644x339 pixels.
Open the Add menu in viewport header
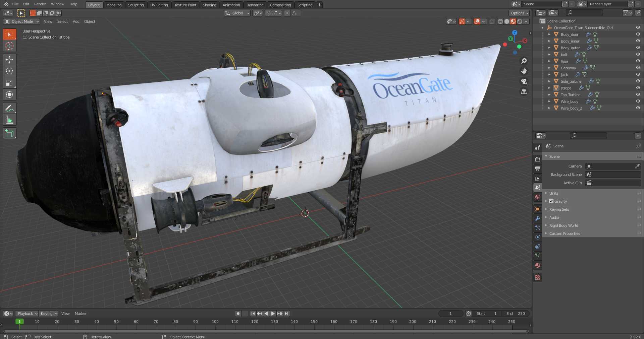tap(76, 21)
